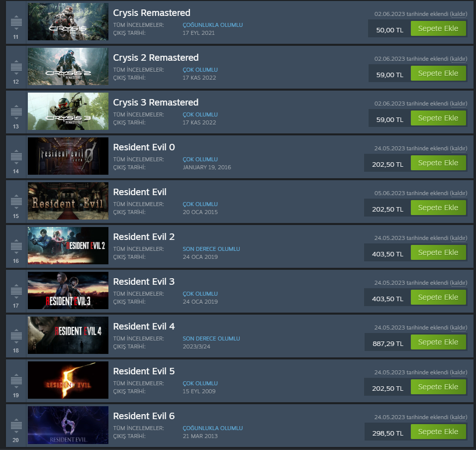476x450 pixels.
Task: Open Resident Evil 4 title link
Action: [x=144, y=327]
